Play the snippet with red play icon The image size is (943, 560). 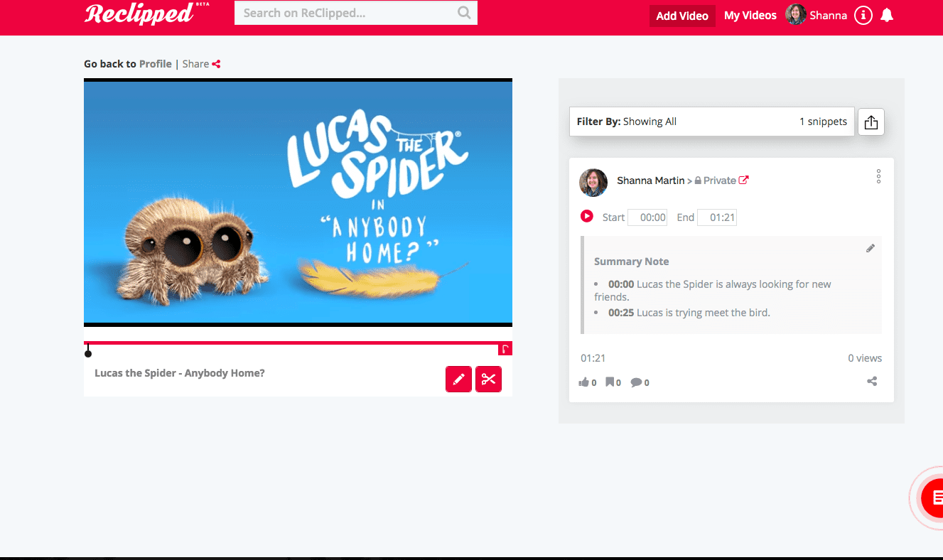click(586, 216)
